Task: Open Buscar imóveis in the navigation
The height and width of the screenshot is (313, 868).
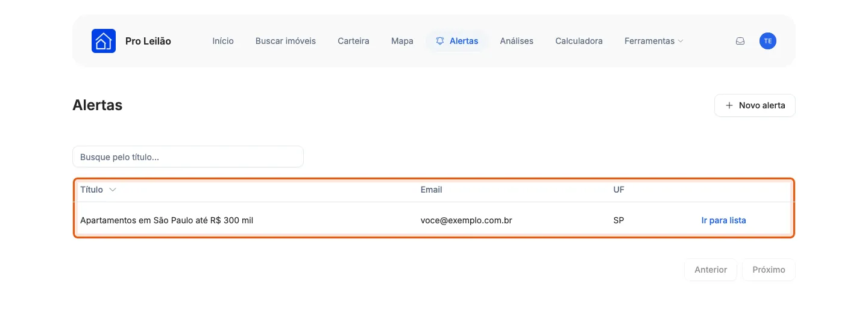Action: pyautogui.click(x=286, y=41)
